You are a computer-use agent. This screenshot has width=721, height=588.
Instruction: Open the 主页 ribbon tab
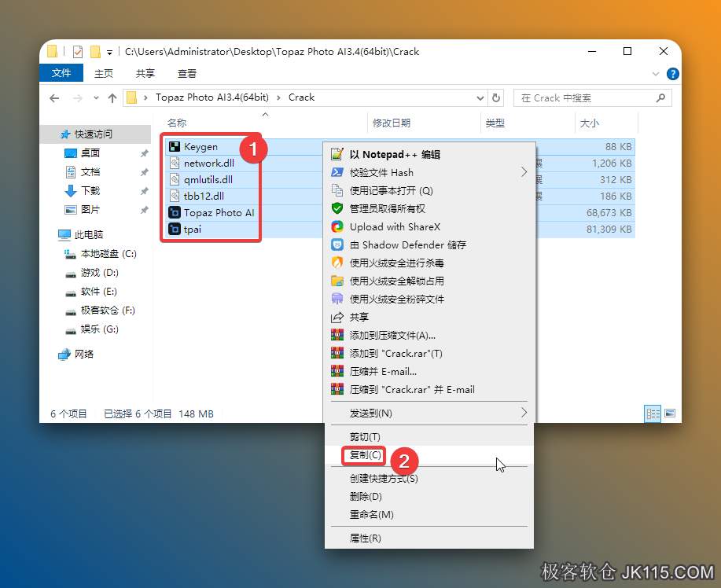(104, 74)
